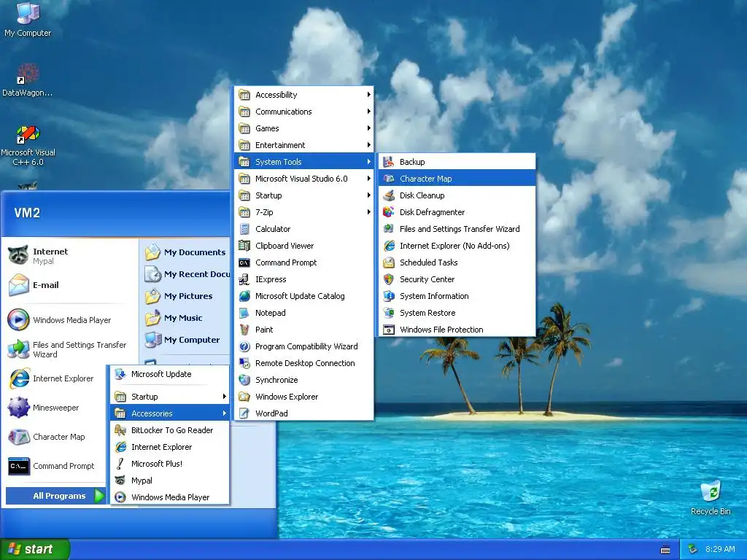Image resolution: width=747 pixels, height=560 pixels.
Task: Open Command Prompt icon in Accessories menu
Action: 244,262
